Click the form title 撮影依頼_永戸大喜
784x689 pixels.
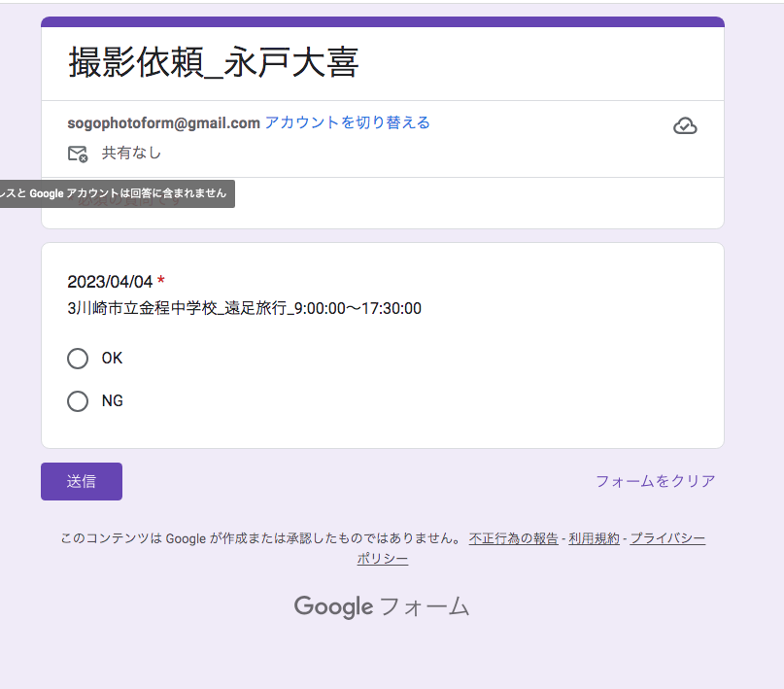point(214,62)
